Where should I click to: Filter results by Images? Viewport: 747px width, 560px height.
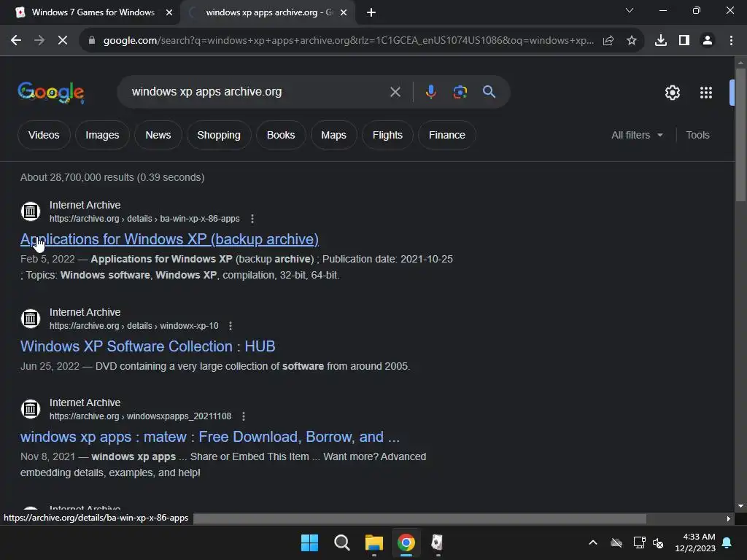(102, 135)
